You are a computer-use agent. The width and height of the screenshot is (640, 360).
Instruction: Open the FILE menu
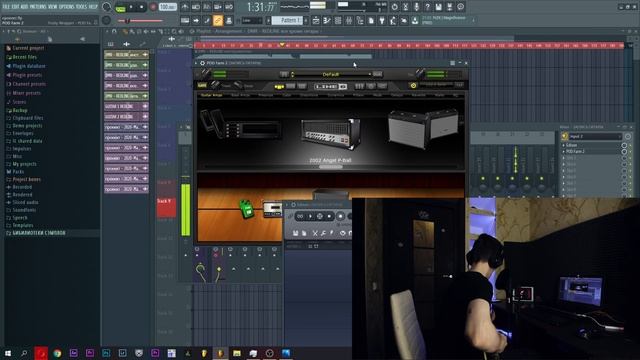(x=6, y=7)
